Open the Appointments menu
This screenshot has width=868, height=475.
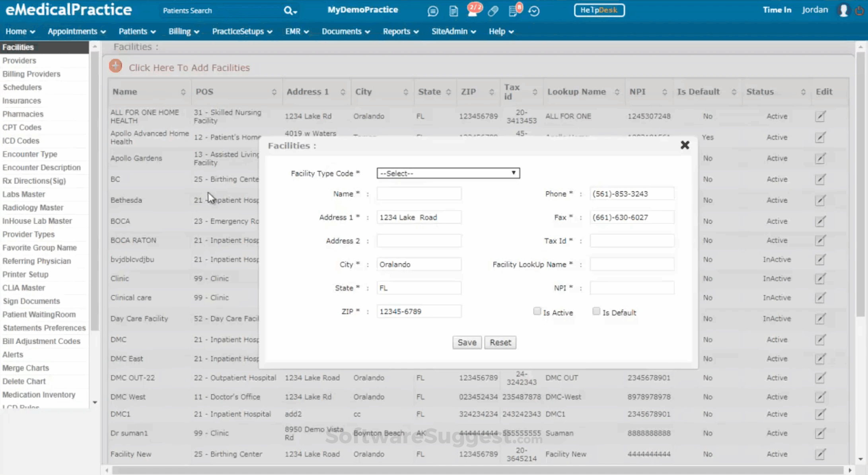(73, 31)
